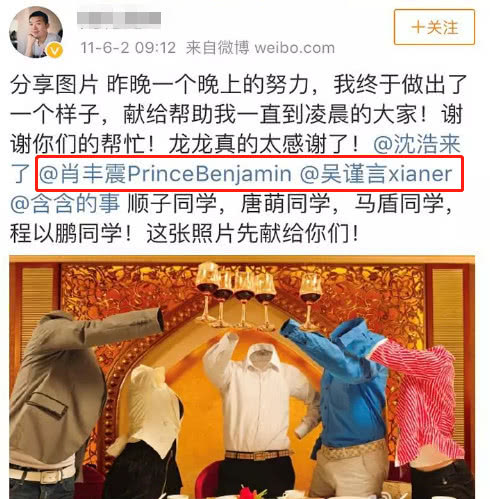Click the orange verified badge on avatar
The image size is (490, 499).
pyautogui.click(x=54, y=50)
